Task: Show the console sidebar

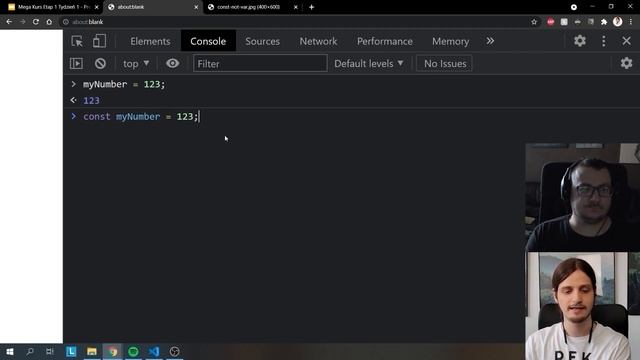Action: (x=76, y=63)
